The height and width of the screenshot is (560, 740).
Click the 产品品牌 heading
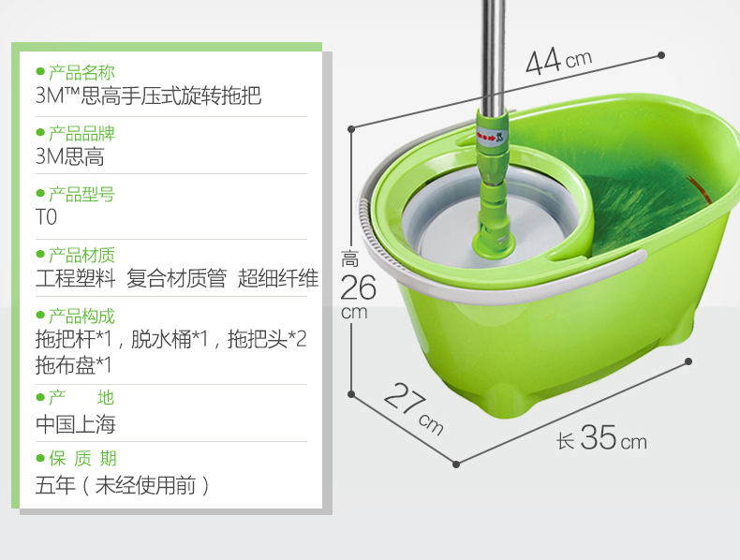tap(81, 133)
